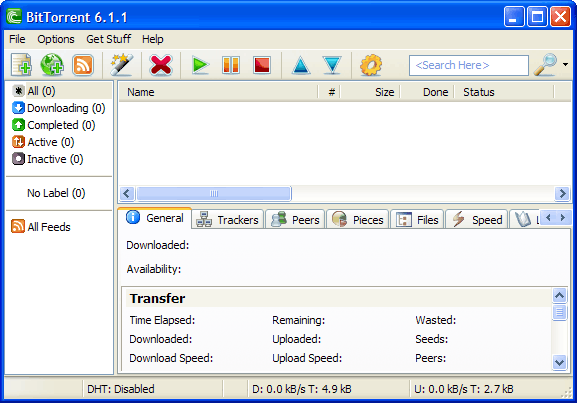This screenshot has height=403, width=577.
Task: Click the Add Torrent toolbar icon
Action: point(21,65)
